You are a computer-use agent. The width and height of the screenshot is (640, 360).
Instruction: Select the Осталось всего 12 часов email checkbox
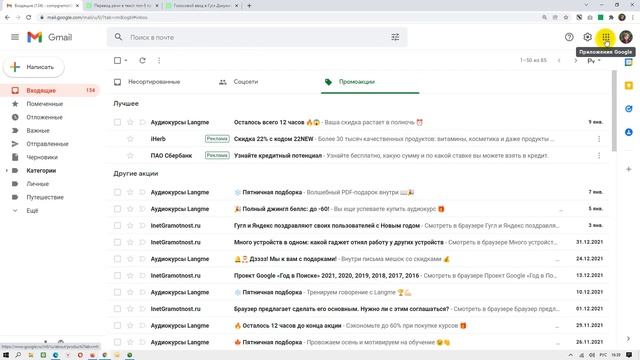coord(118,122)
